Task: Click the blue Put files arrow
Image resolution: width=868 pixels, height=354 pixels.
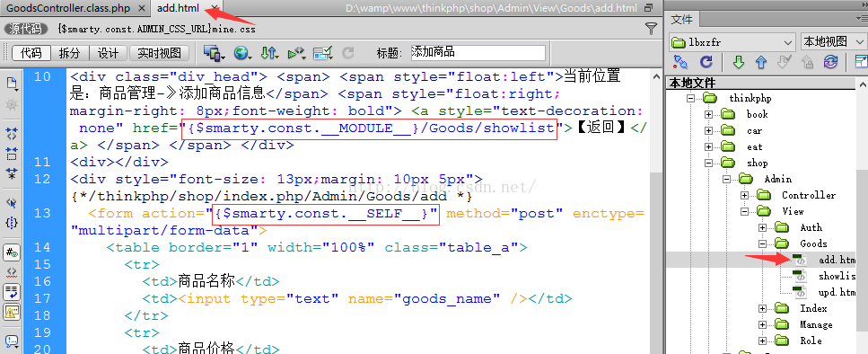Action: pyautogui.click(x=761, y=61)
